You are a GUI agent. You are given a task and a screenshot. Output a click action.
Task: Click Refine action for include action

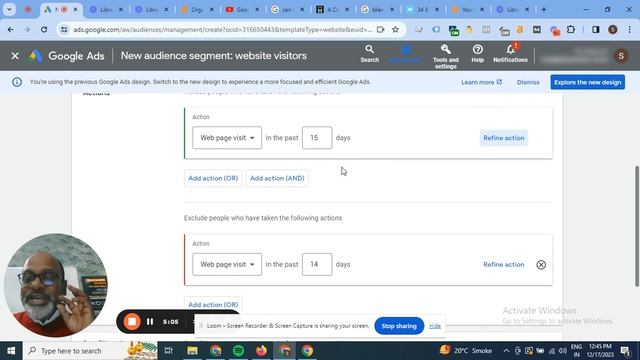504,138
